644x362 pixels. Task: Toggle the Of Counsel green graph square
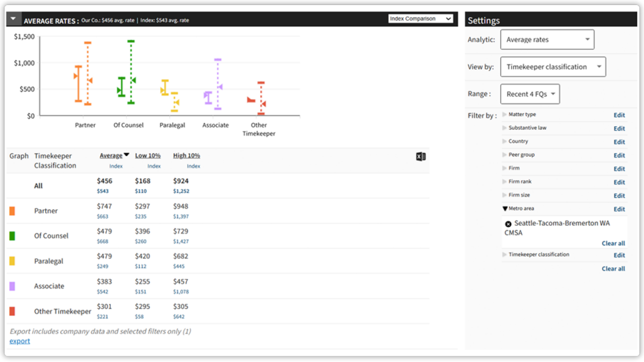[x=12, y=236]
